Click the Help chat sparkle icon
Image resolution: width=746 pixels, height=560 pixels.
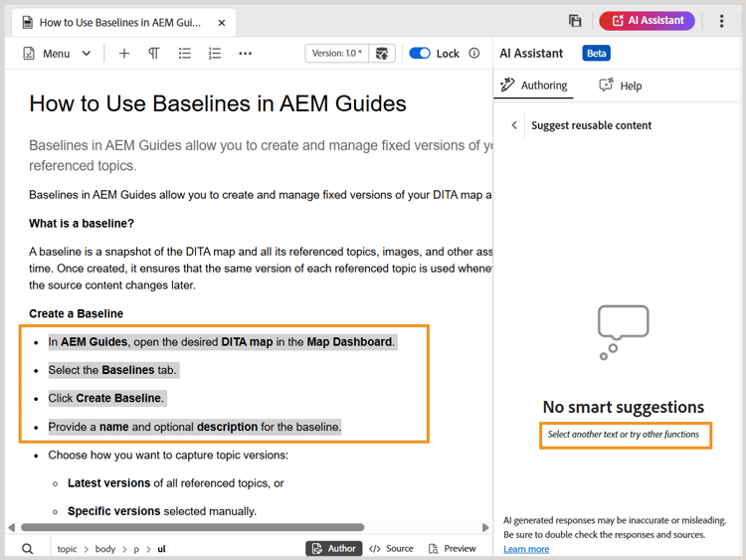pos(606,85)
